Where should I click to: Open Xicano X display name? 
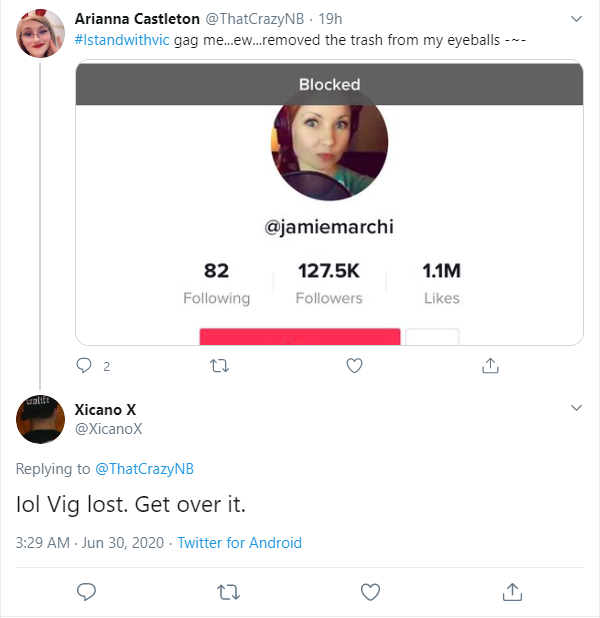[x=105, y=410]
